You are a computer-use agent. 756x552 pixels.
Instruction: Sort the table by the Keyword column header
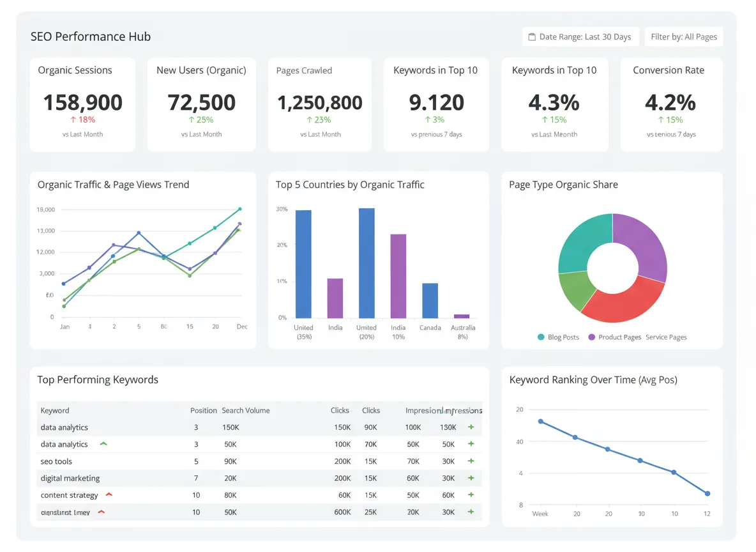pyautogui.click(x=54, y=410)
